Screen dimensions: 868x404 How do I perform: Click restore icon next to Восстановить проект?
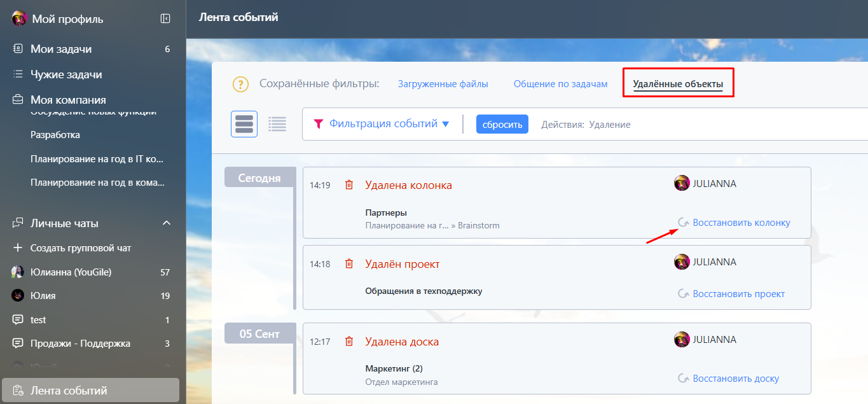click(684, 294)
